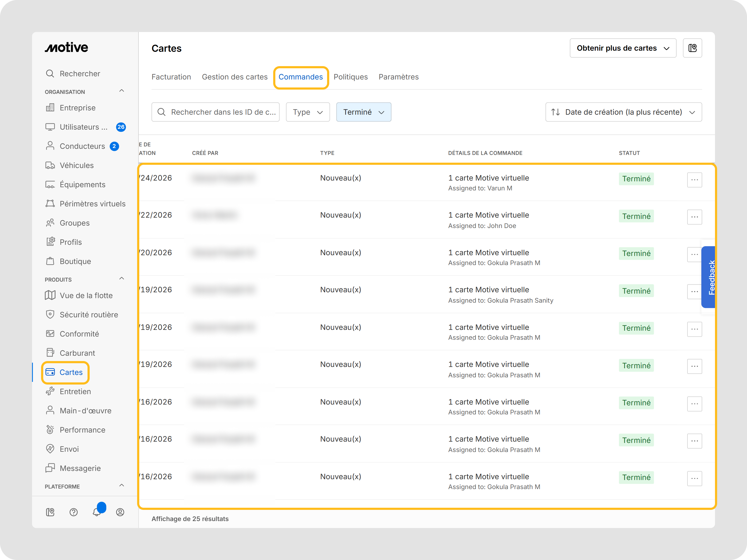Open the Politiques tab
Viewport: 747px width, 560px height.
tap(351, 77)
